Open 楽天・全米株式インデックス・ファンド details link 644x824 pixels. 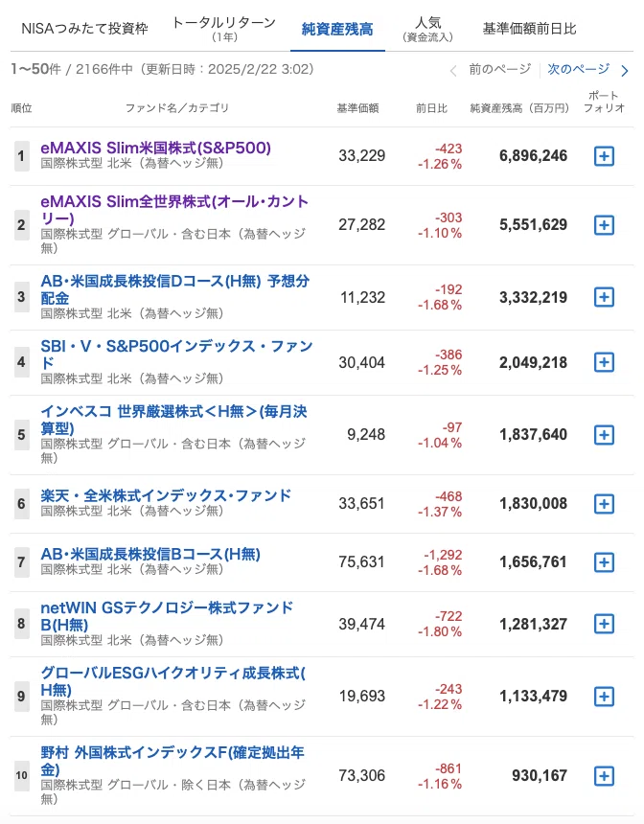tap(166, 495)
